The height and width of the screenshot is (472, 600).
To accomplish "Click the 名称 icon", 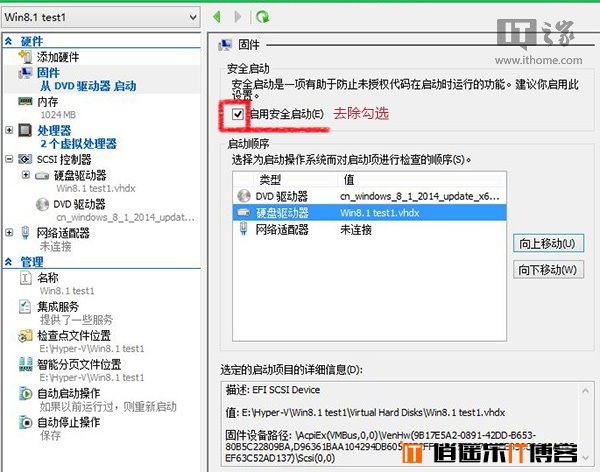I will point(25,278).
